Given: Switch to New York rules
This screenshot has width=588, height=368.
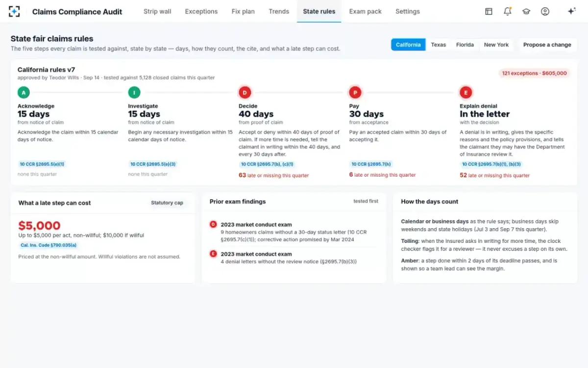Looking at the screenshot, I should tap(496, 45).
